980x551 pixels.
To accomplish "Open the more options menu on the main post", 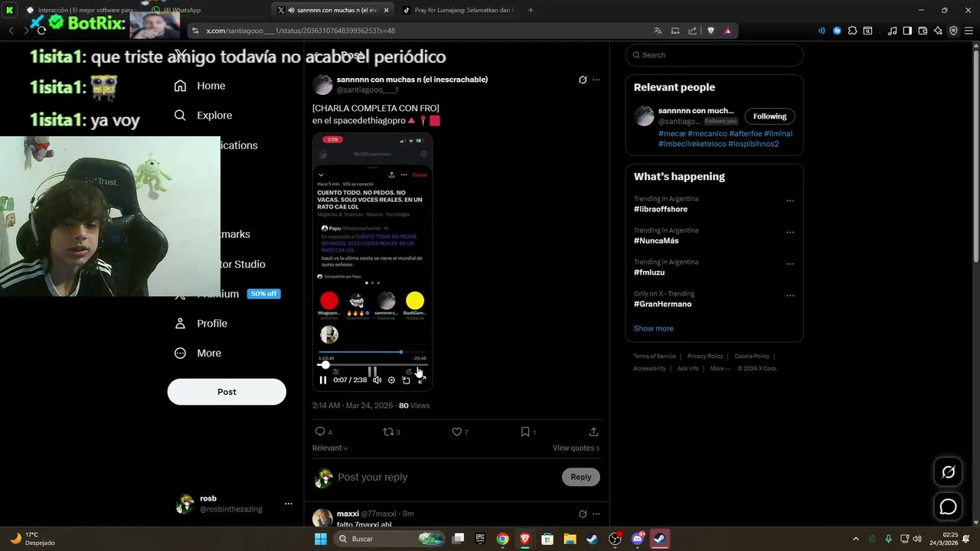I will [596, 80].
